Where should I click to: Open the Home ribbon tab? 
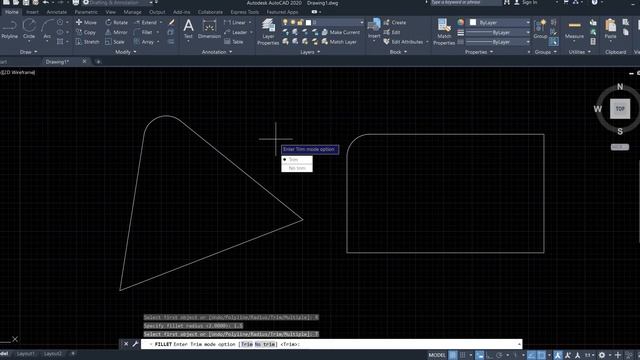pyautogui.click(x=11, y=12)
